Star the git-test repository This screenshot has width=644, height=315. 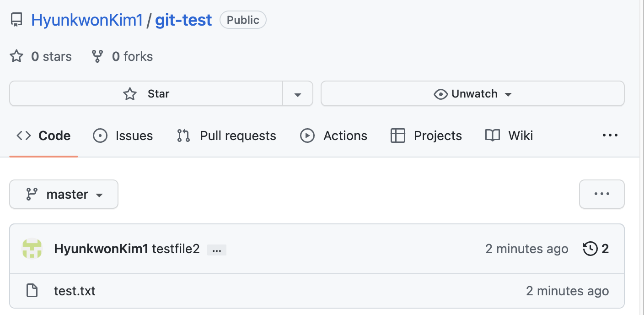146,94
